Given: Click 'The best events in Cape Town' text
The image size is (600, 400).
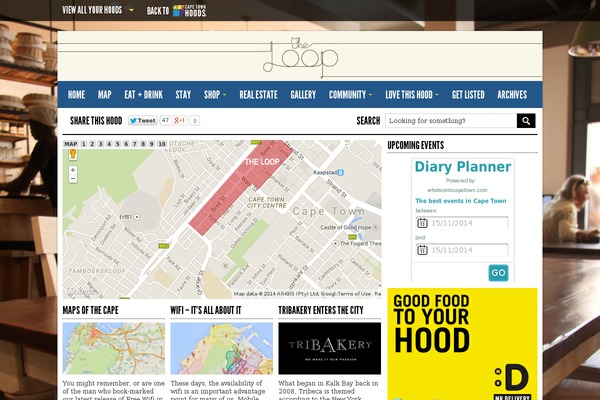Looking at the screenshot, I should click(461, 201).
